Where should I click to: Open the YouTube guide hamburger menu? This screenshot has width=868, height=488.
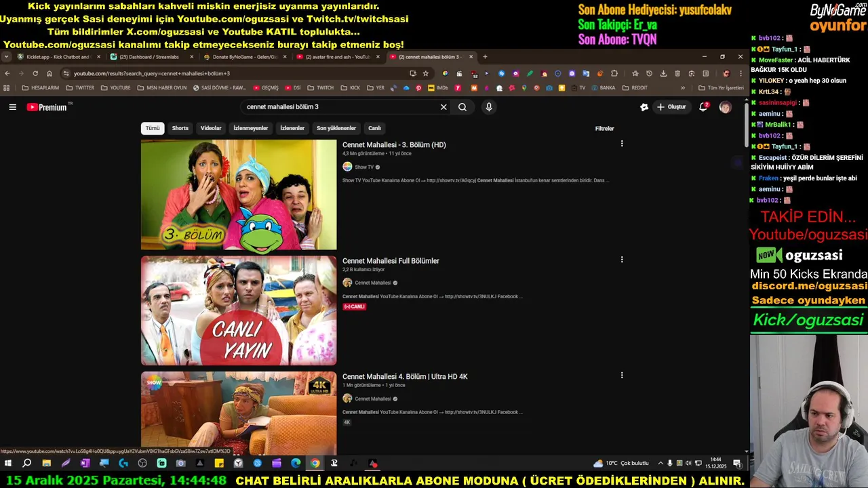point(12,107)
